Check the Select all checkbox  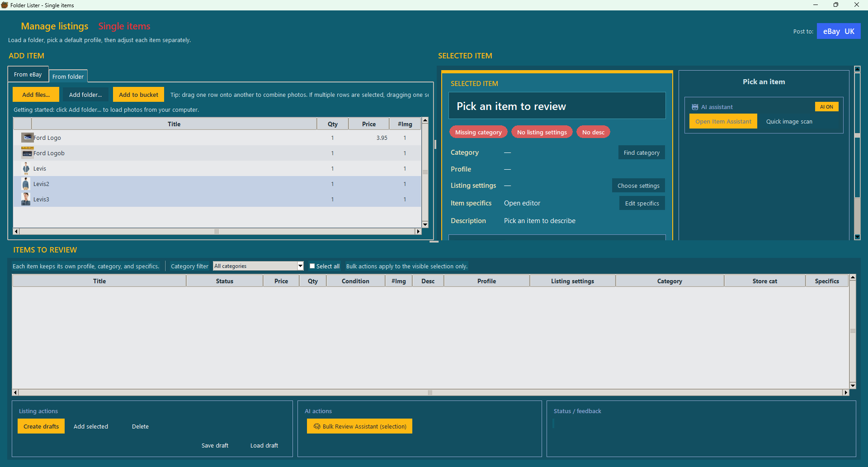[312, 266]
